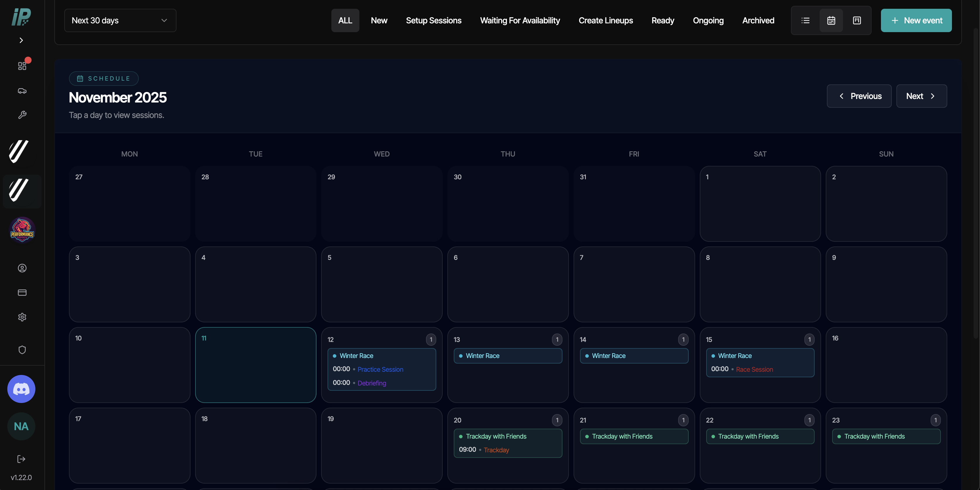Open Trackday with Friends on day 21
The width and height of the screenshot is (980, 490).
(634, 436)
